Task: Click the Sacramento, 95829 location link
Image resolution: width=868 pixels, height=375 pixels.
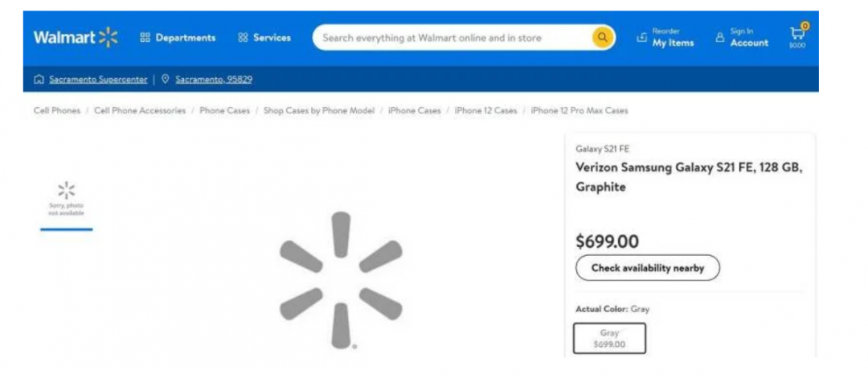Action: click(x=214, y=80)
